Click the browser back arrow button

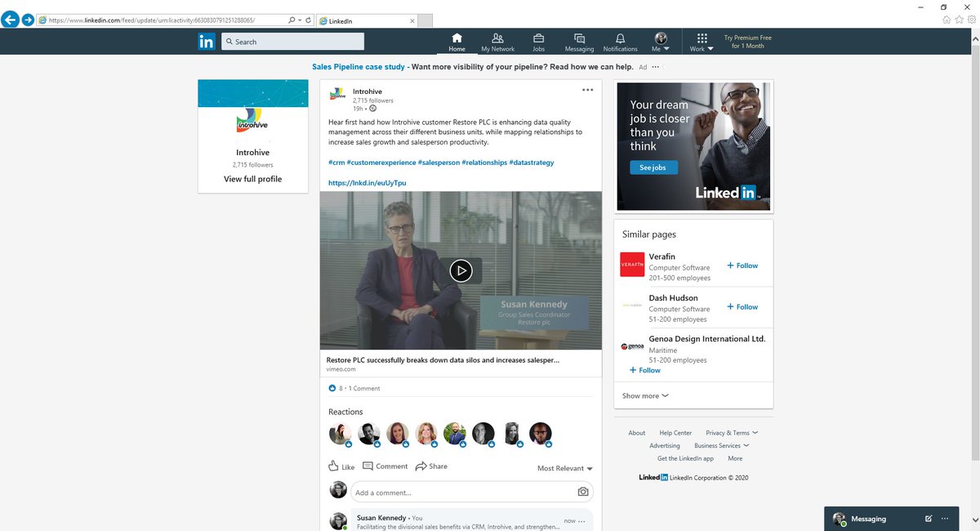[11, 20]
